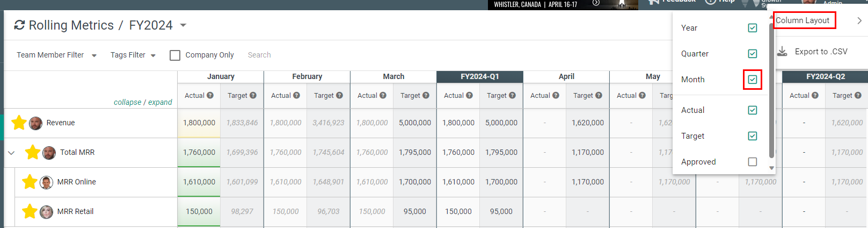Enable the Approved column checkbox

pos(753,162)
